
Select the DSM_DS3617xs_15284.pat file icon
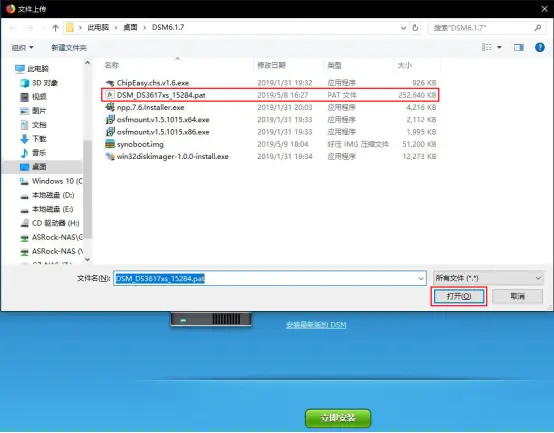click(110, 95)
